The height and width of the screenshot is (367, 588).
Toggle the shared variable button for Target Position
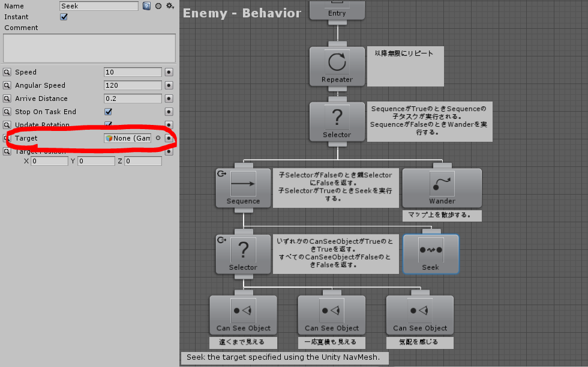[x=169, y=151]
